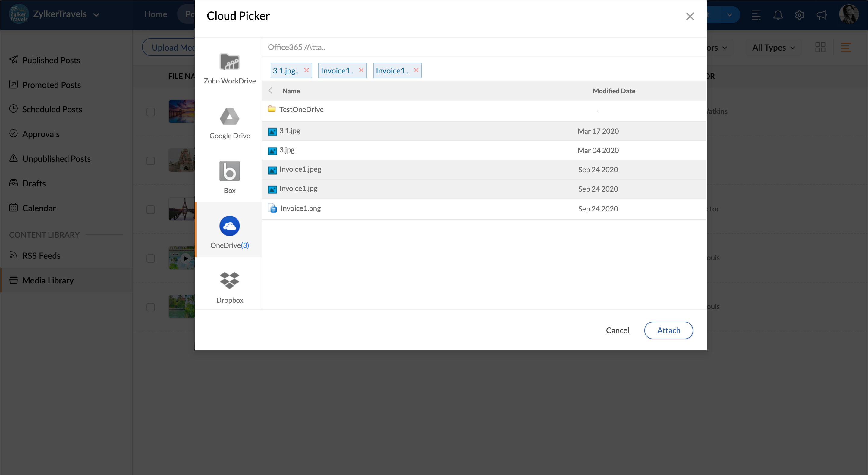Deselect the Invoice1.jpg file row
Screen dimensions: 868x475
[298, 189]
